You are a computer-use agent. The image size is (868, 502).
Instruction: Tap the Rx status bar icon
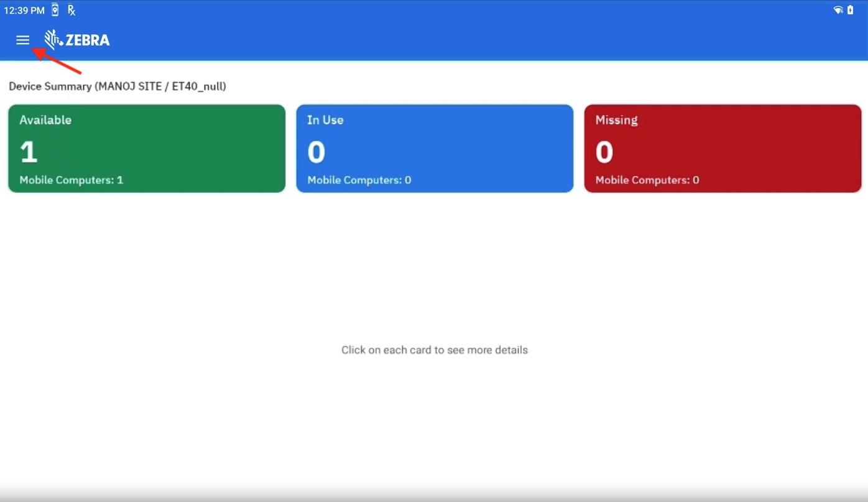tap(72, 10)
